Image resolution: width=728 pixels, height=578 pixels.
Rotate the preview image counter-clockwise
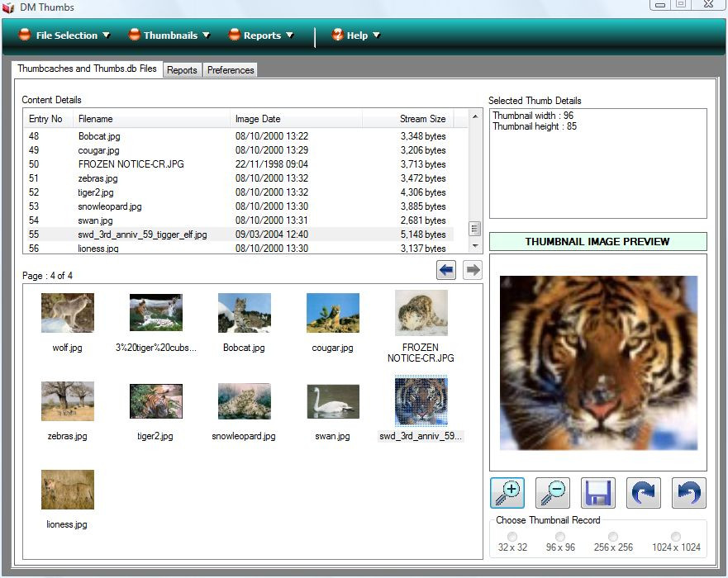coord(688,493)
